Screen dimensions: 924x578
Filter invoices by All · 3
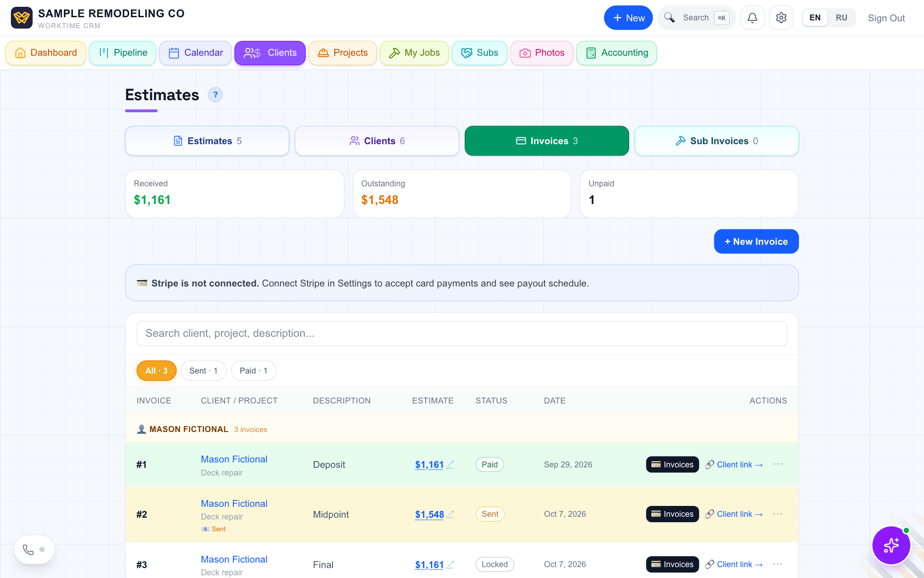[156, 371]
